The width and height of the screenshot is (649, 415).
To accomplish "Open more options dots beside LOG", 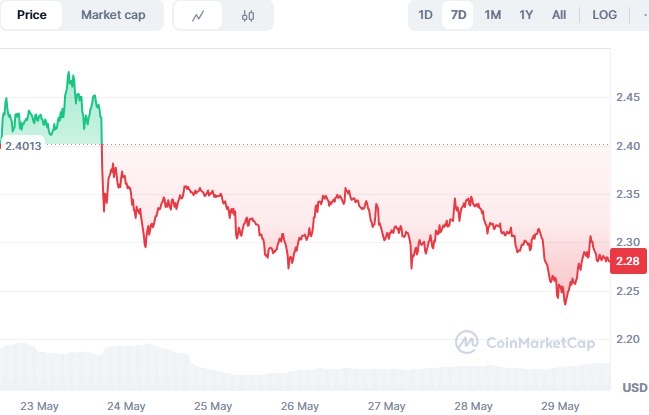I will [645, 15].
